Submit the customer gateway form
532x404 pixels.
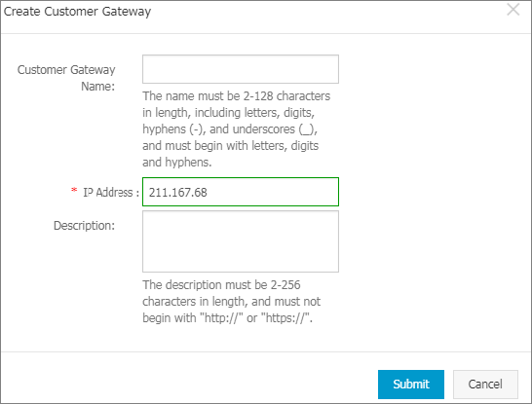click(411, 384)
